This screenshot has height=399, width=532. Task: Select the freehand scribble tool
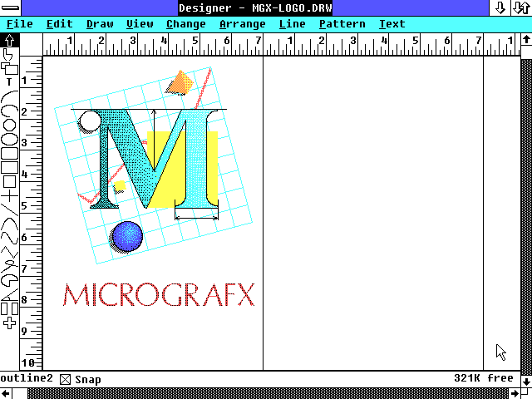9,266
